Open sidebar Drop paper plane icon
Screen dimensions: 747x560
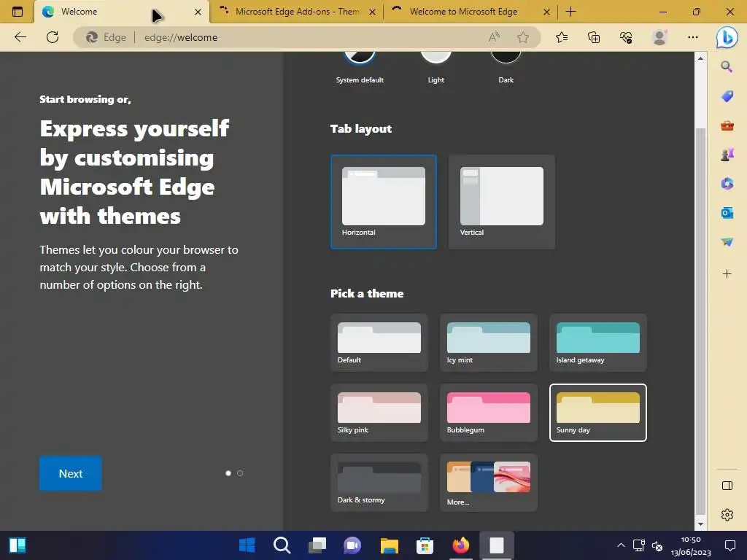pyautogui.click(x=727, y=242)
